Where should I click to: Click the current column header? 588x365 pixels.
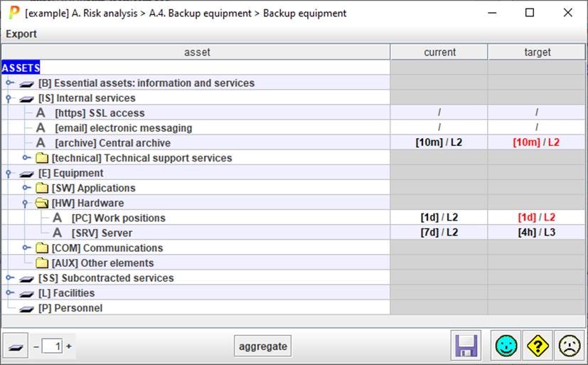(439, 52)
